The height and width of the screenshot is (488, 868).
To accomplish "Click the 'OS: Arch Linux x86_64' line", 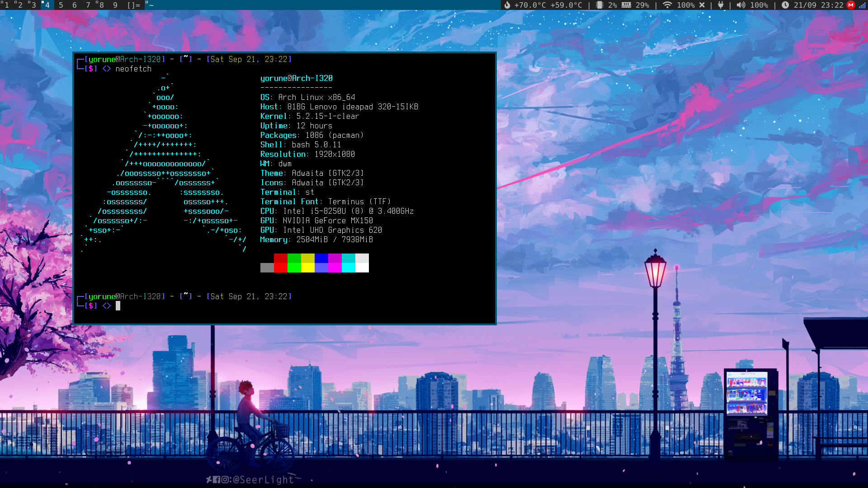I will [308, 97].
